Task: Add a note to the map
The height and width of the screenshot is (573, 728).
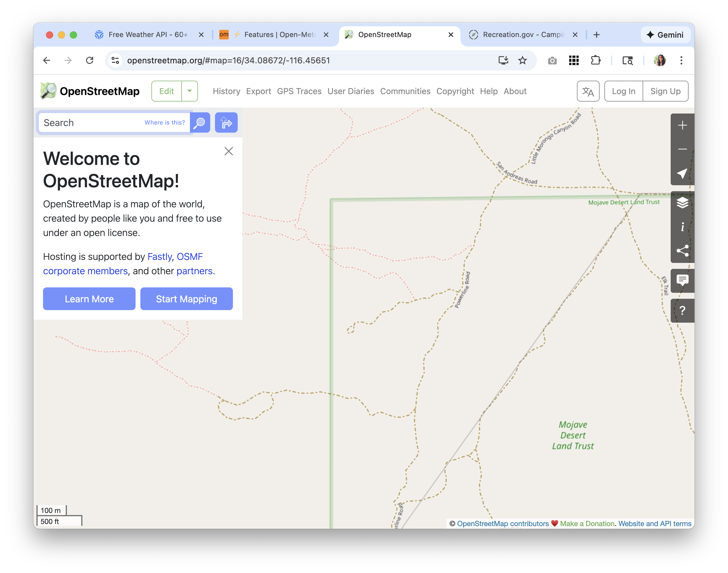Action: 682,280
